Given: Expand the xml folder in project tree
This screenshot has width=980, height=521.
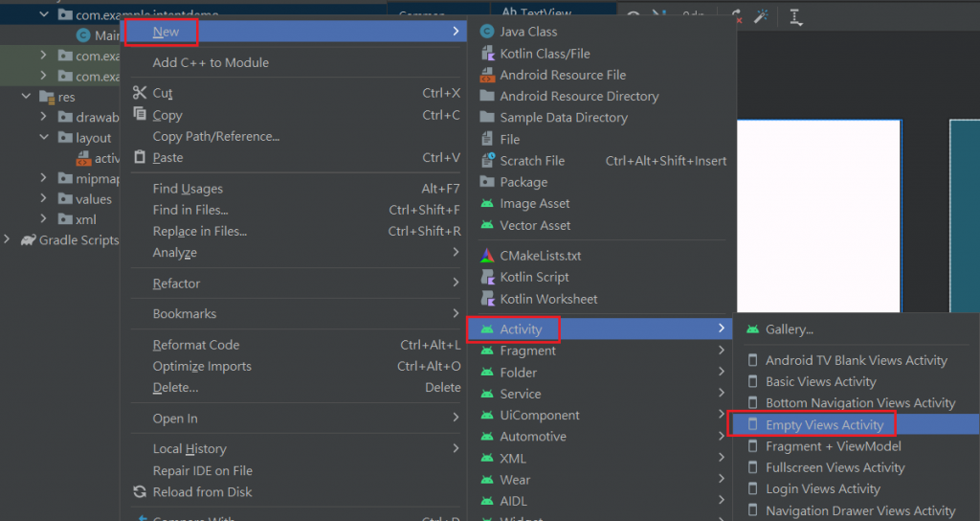Looking at the screenshot, I should click(43, 219).
